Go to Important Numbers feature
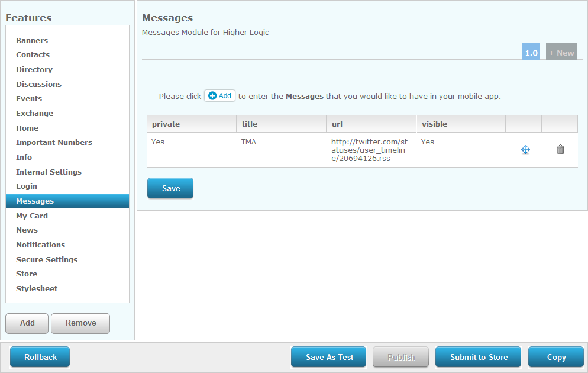 point(54,143)
